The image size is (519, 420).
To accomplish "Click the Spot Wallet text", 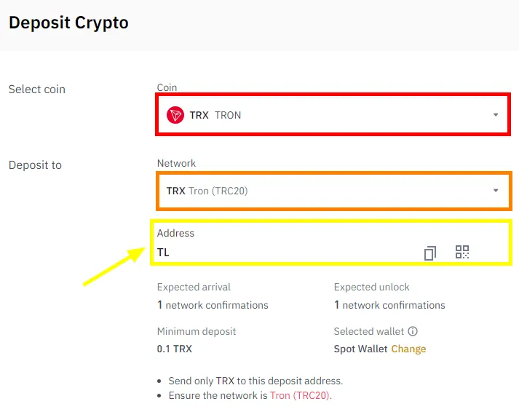I will point(361,349).
